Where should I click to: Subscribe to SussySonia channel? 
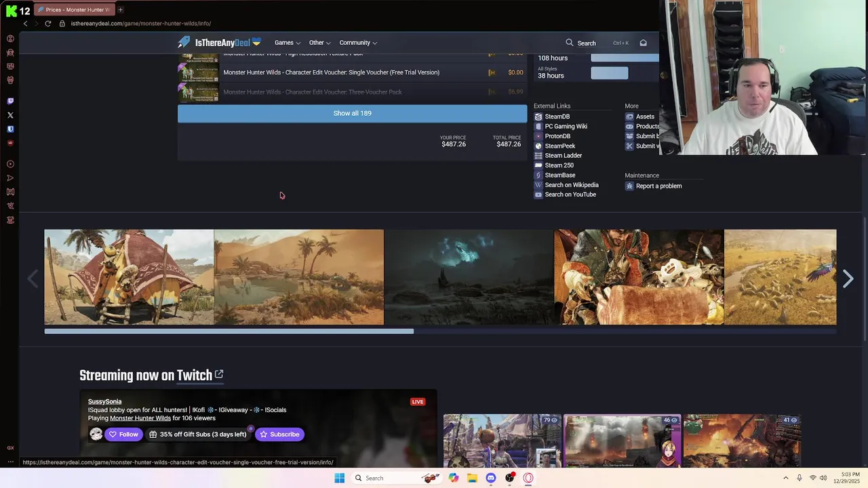coord(279,434)
